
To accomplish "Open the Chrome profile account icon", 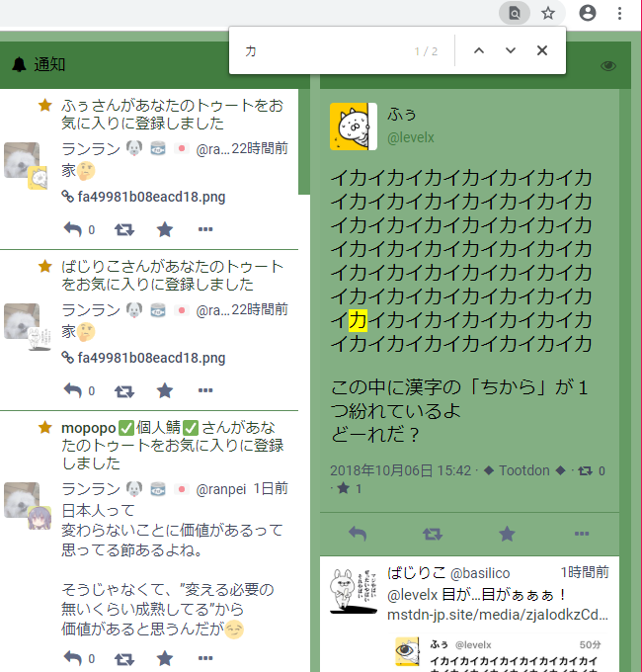I will pos(588,13).
